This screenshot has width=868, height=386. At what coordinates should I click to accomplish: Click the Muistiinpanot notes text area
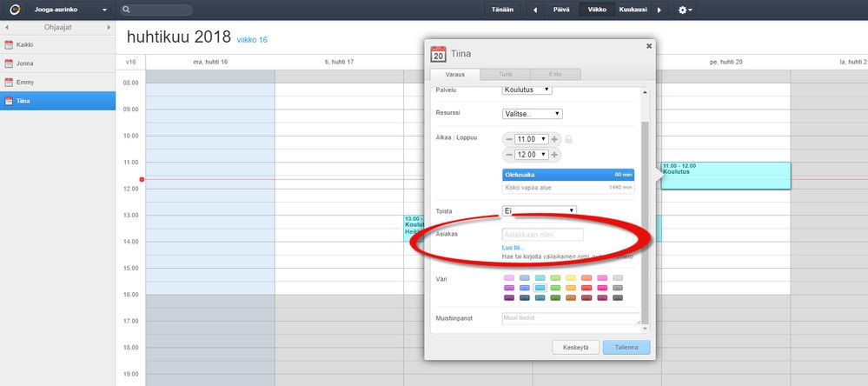pyautogui.click(x=572, y=318)
